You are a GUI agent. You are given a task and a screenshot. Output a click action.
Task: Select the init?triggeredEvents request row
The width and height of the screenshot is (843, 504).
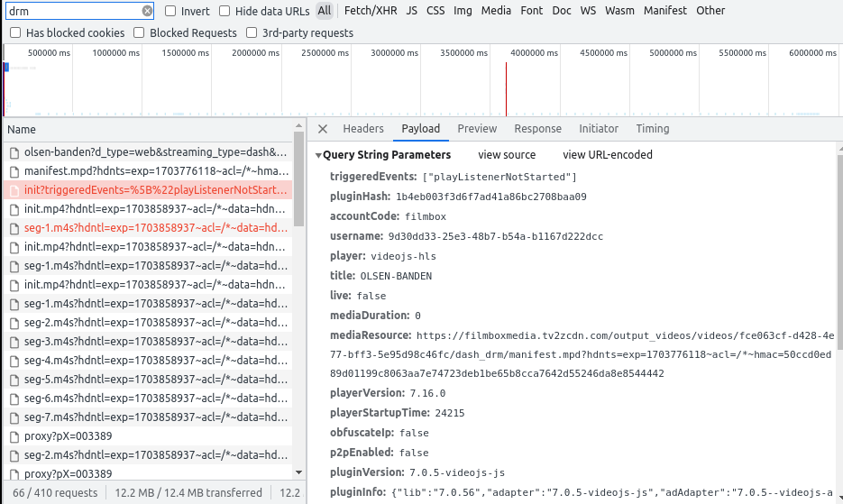149,190
